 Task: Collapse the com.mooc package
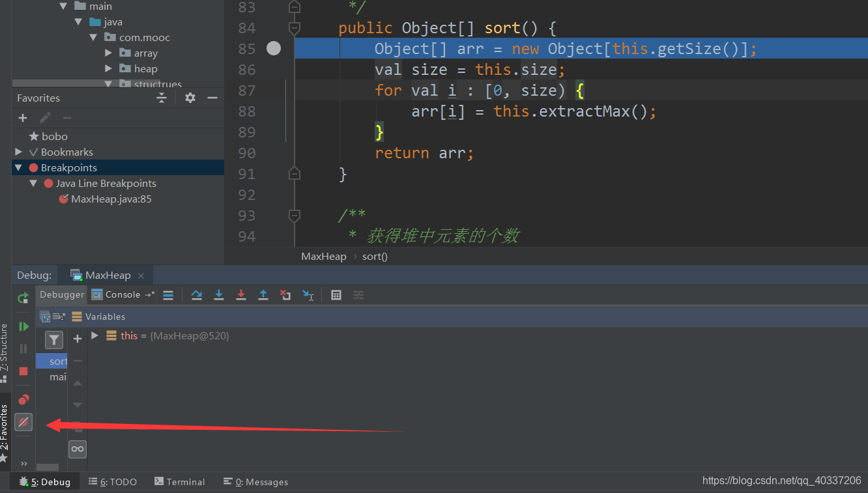pyautogui.click(x=94, y=37)
